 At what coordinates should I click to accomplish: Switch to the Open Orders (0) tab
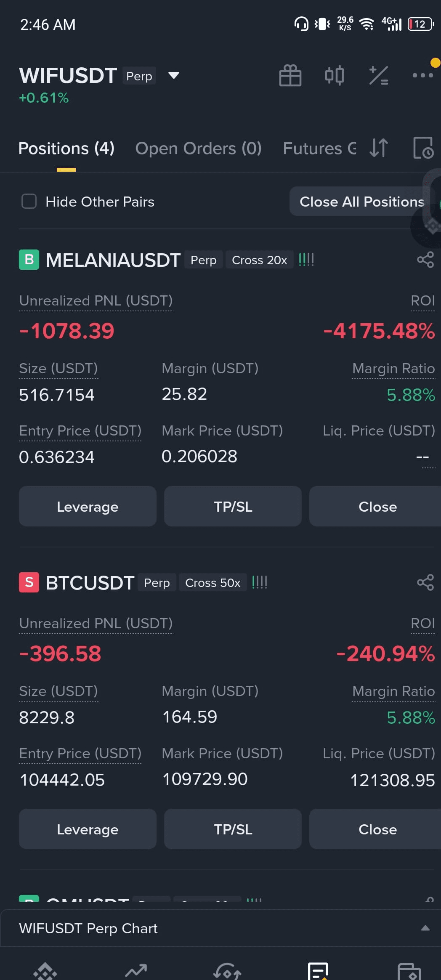pos(198,149)
